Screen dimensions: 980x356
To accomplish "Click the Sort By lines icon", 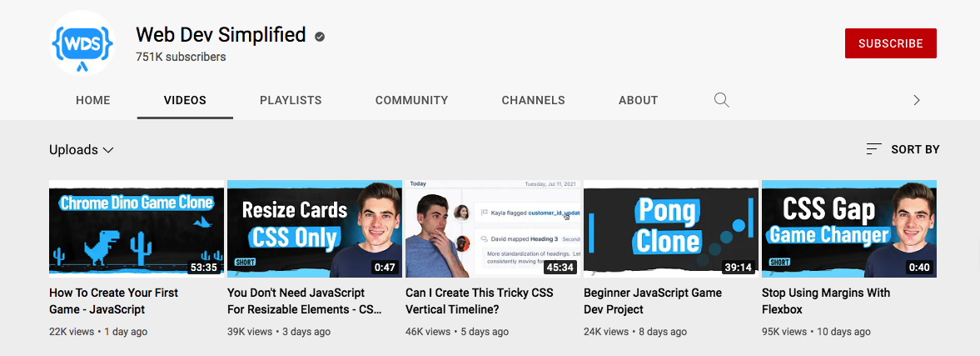I will click(873, 149).
